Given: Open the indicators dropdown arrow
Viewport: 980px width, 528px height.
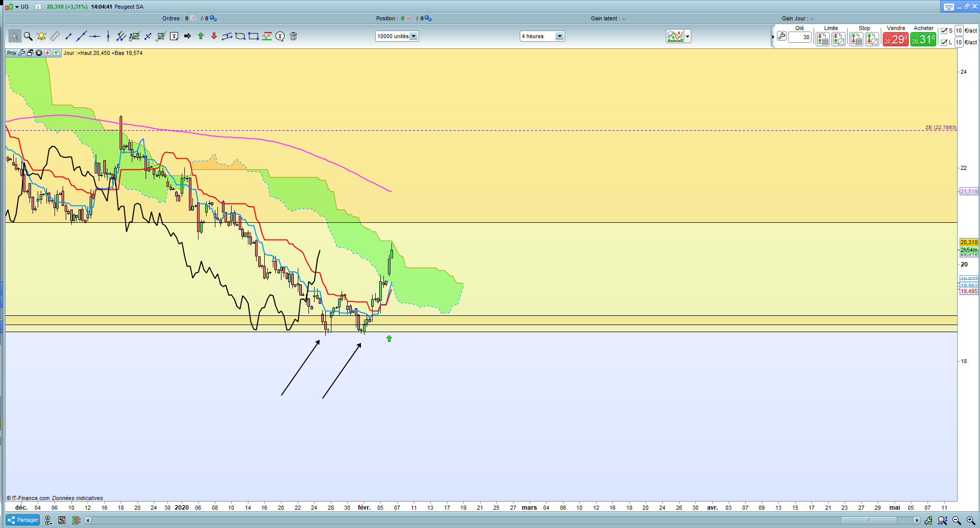Looking at the screenshot, I should pyautogui.click(x=687, y=36).
